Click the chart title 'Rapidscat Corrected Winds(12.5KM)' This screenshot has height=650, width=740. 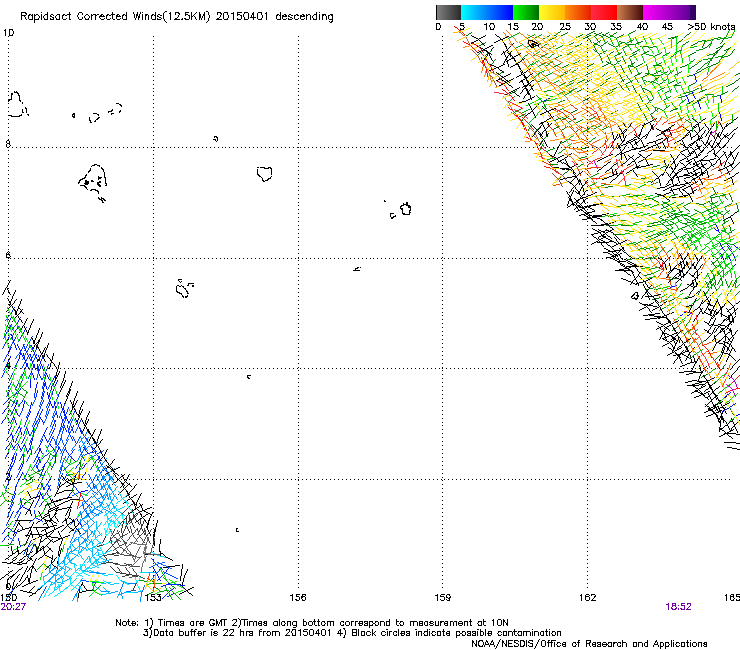(115, 17)
